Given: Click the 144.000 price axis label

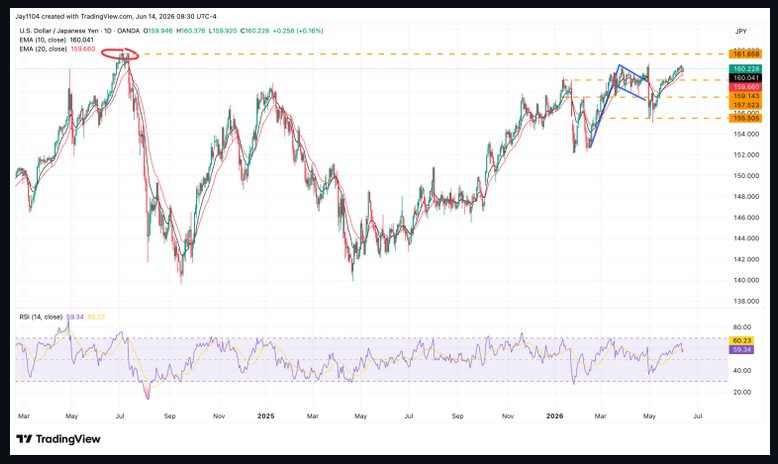Looking at the screenshot, I should (x=746, y=238).
